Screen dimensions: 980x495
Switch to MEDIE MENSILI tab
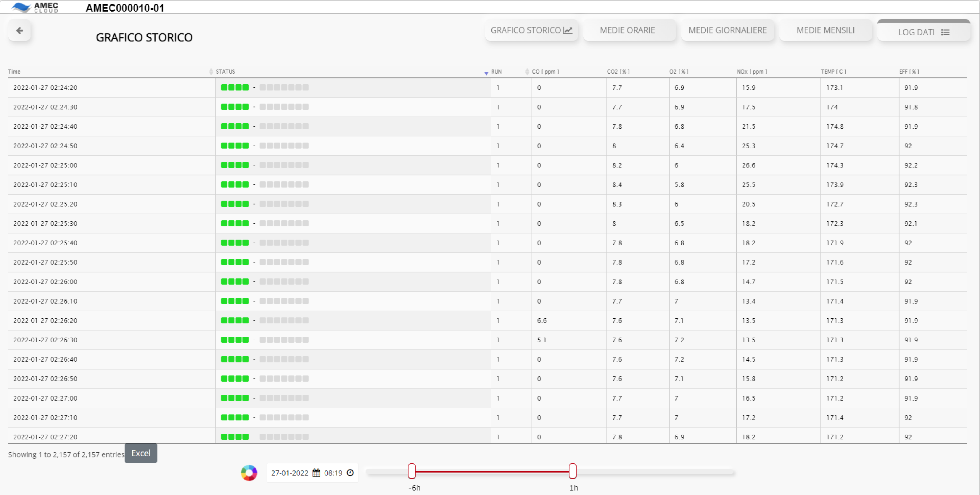(x=826, y=30)
